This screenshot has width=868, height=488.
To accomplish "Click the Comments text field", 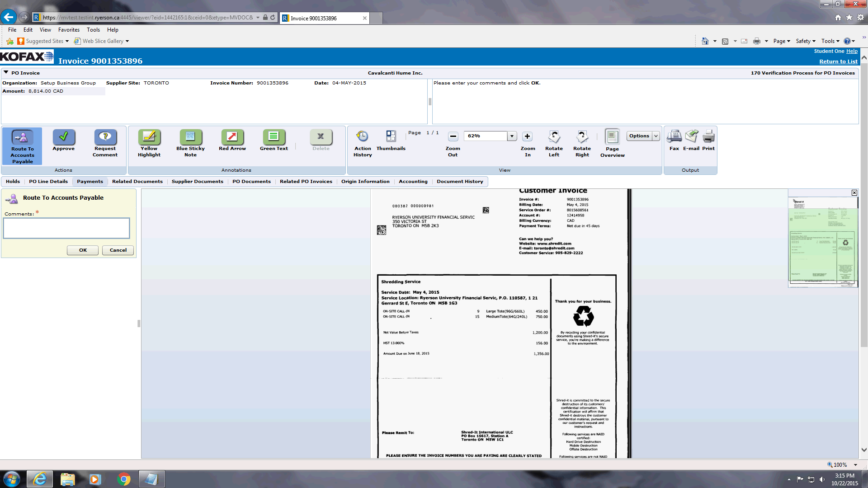I will coord(66,228).
